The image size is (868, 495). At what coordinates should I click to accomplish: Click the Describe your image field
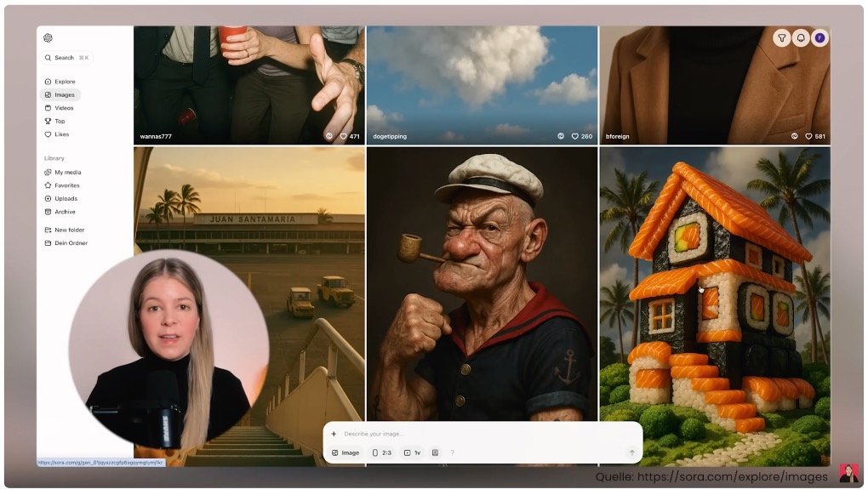tap(477, 434)
